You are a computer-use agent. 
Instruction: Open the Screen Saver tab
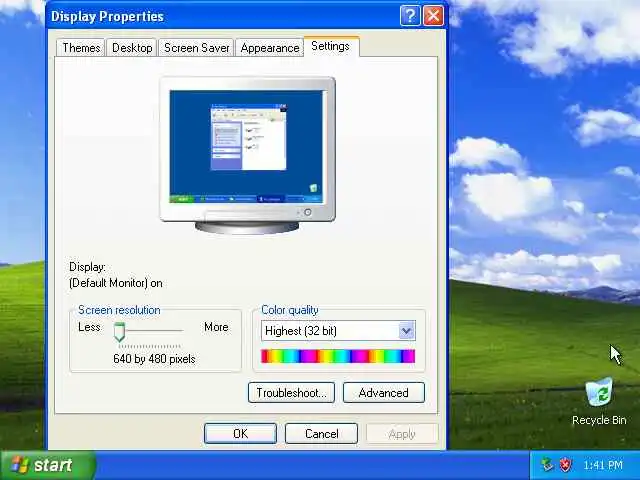pos(196,48)
